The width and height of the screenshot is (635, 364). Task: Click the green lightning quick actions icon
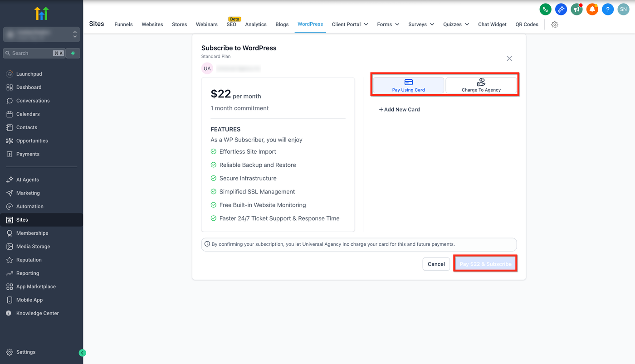tap(73, 53)
